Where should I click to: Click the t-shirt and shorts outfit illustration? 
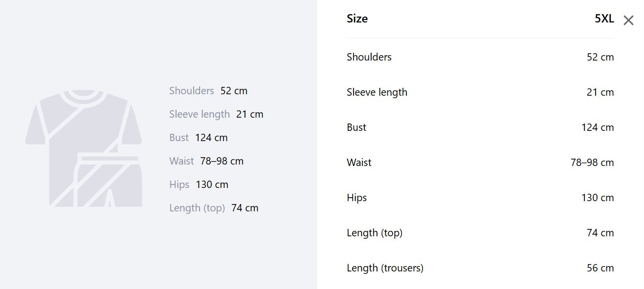[x=84, y=148]
